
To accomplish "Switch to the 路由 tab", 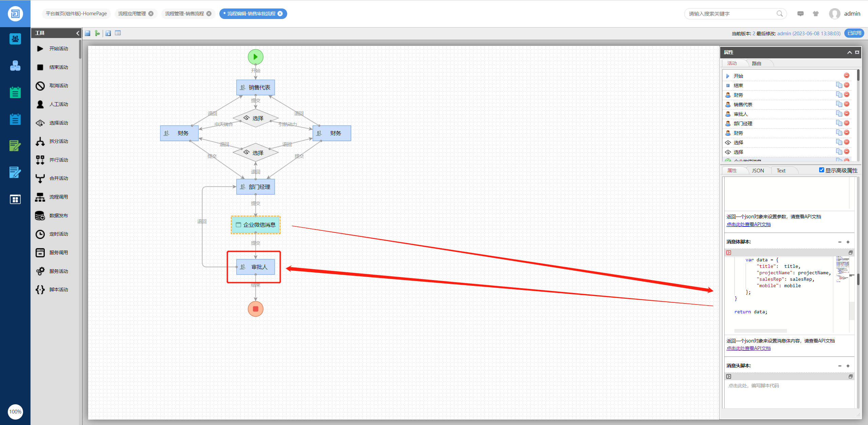I will pos(756,63).
